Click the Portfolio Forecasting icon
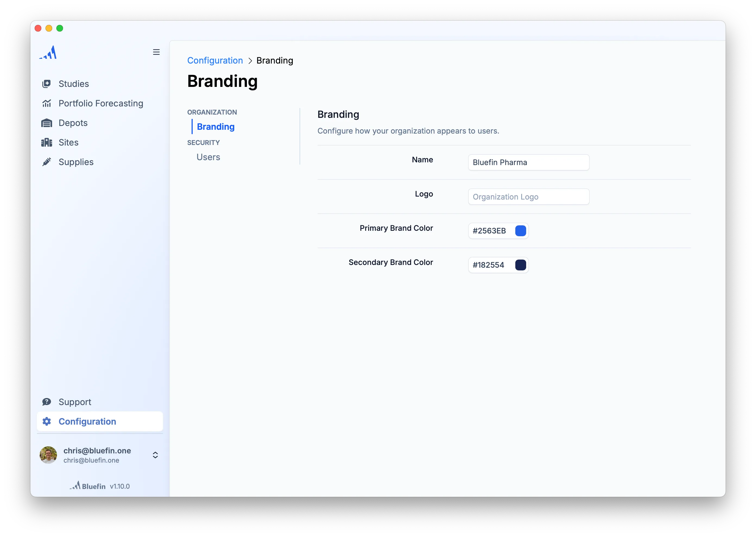This screenshot has width=756, height=537. (47, 103)
